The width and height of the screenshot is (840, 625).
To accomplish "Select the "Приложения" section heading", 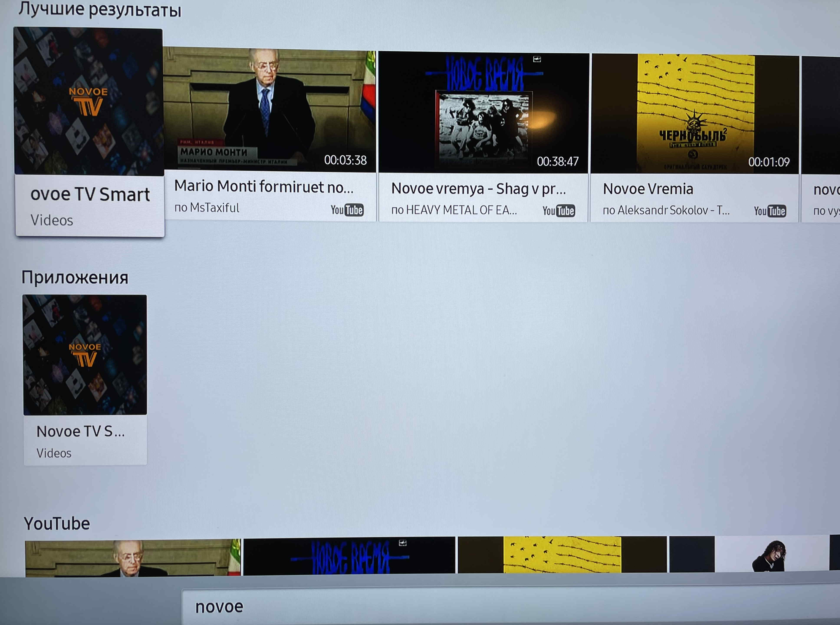I will click(x=75, y=278).
